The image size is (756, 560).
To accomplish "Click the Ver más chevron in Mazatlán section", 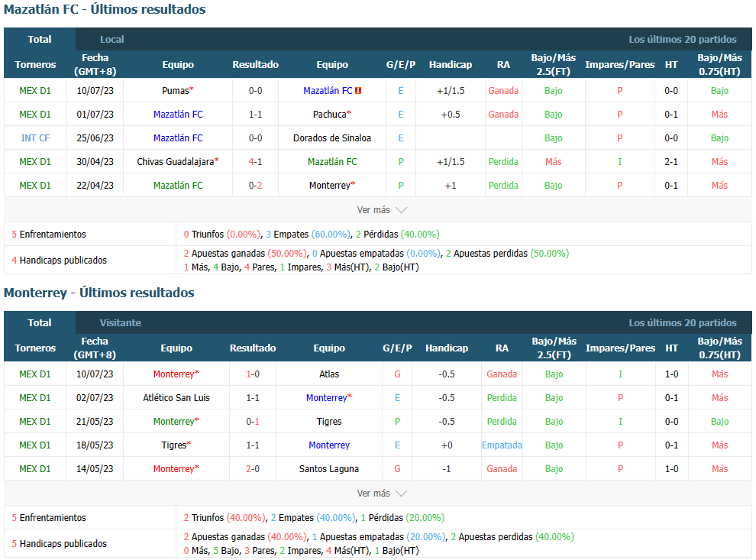I will click(x=401, y=210).
